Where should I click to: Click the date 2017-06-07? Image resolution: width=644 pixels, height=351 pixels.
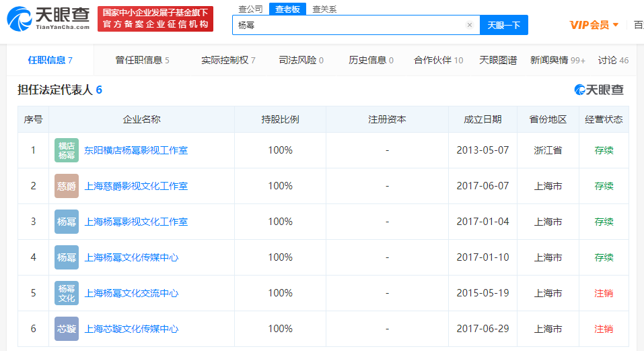click(x=482, y=186)
